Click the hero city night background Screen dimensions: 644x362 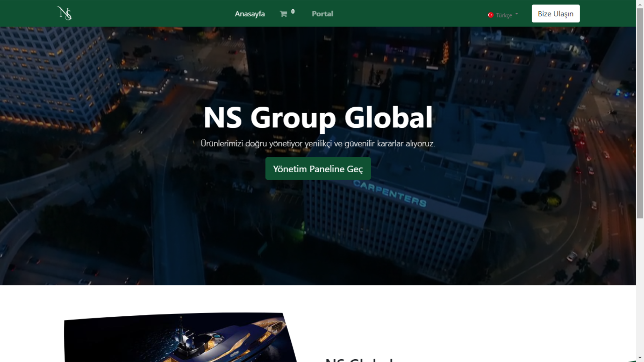[101, 201]
